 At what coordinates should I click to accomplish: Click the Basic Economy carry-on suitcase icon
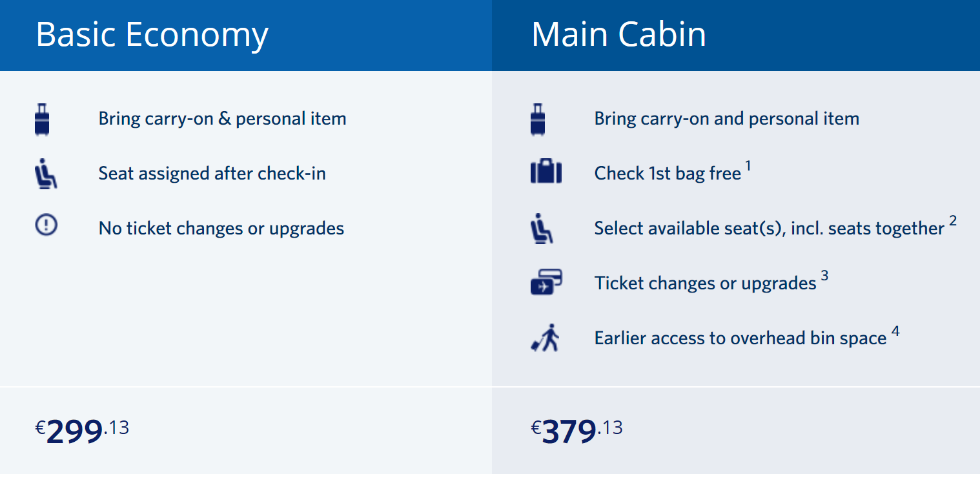[x=42, y=119]
